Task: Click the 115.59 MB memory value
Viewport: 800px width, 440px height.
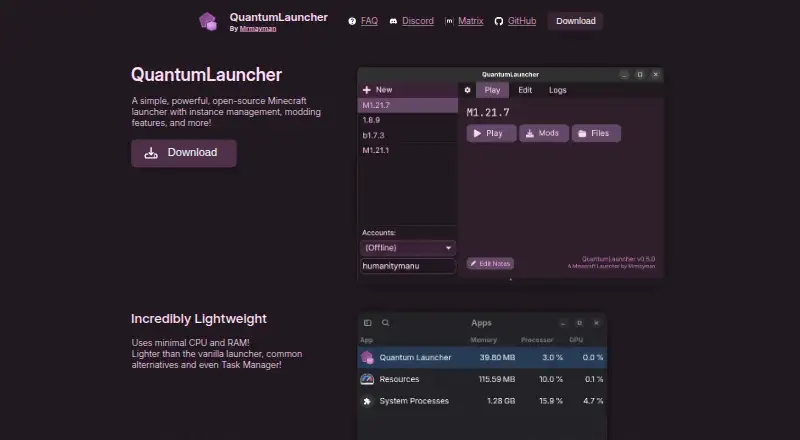Action: pyautogui.click(x=496, y=379)
